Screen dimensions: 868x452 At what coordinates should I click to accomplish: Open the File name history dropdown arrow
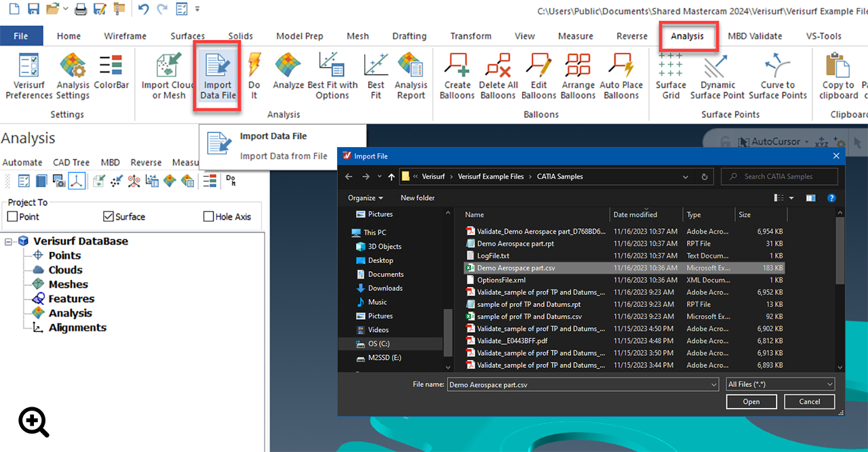tap(713, 385)
